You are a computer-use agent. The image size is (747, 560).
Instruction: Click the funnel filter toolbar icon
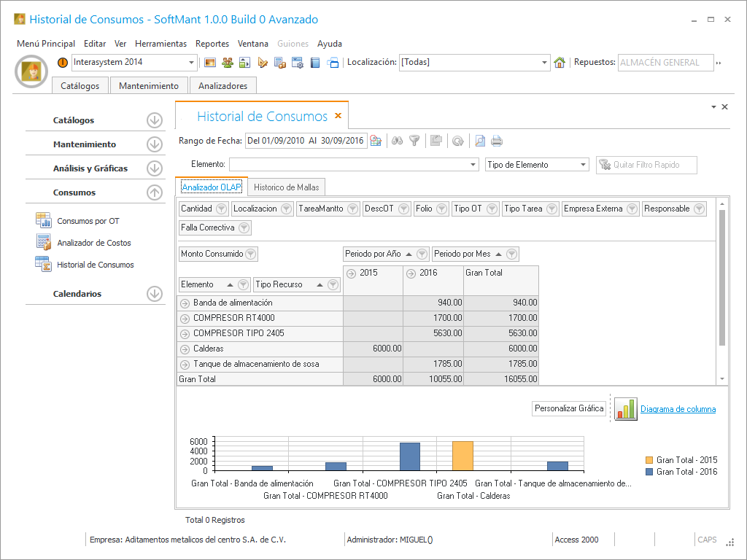[414, 141]
